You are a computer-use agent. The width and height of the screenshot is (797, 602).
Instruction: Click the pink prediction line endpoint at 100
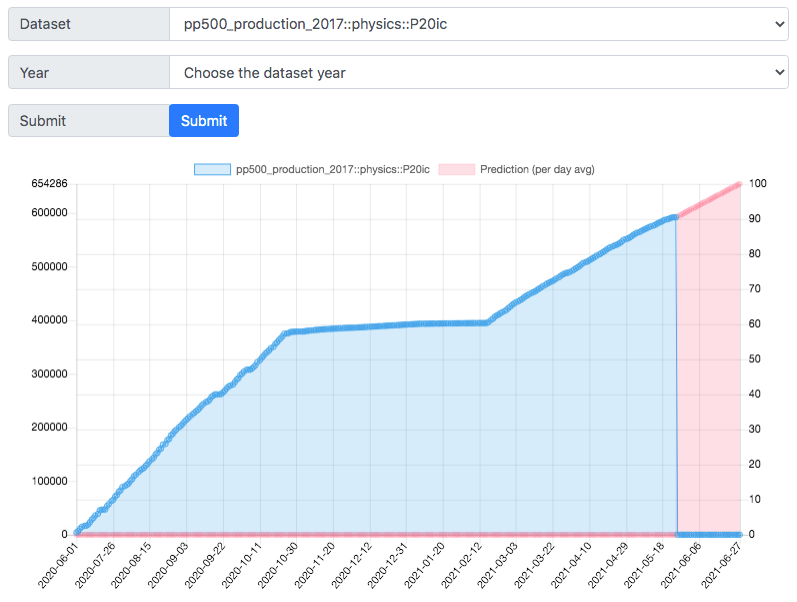coord(740,184)
